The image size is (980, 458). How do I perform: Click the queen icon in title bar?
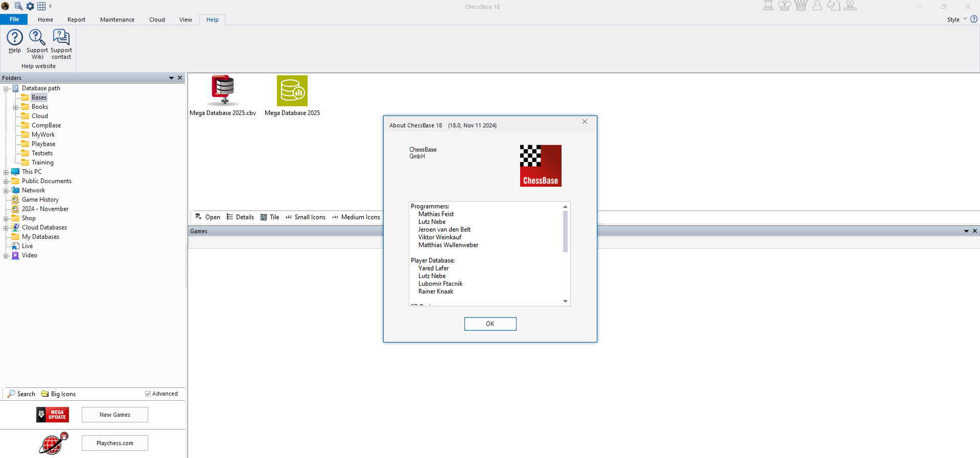click(x=801, y=6)
